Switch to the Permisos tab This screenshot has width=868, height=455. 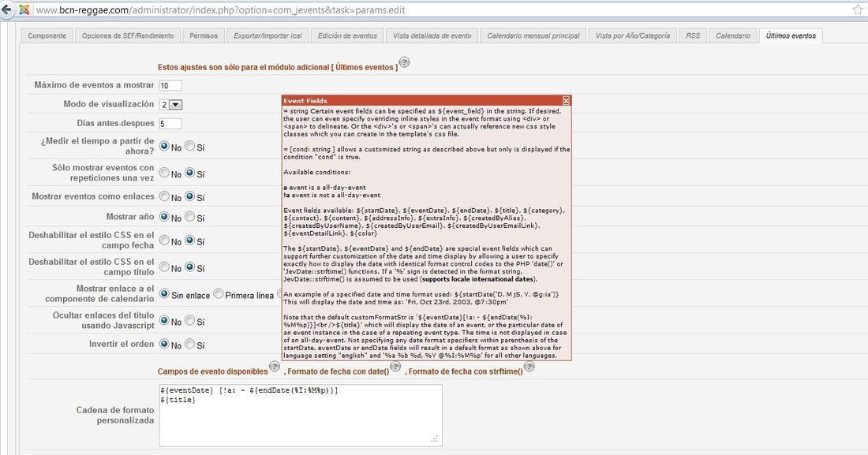coord(204,35)
